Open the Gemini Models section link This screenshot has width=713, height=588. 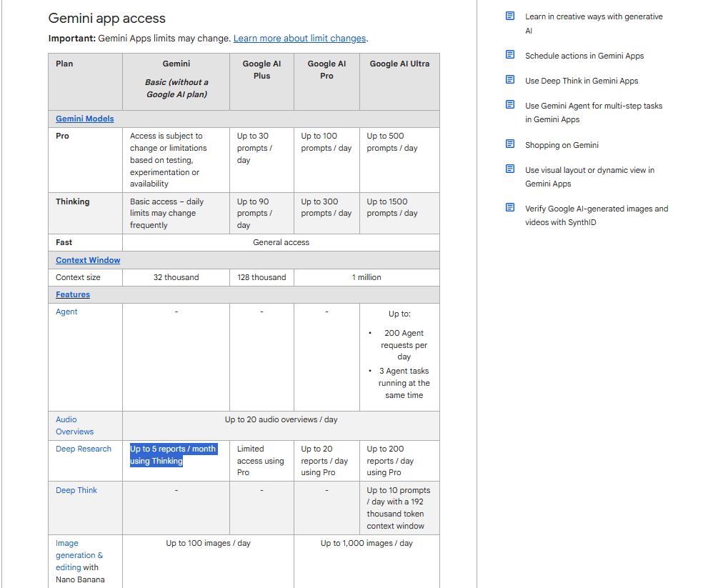coord(84,119)
